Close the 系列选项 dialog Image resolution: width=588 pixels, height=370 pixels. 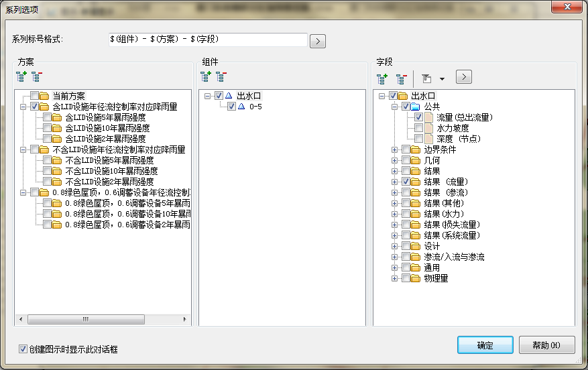point(567,7)
